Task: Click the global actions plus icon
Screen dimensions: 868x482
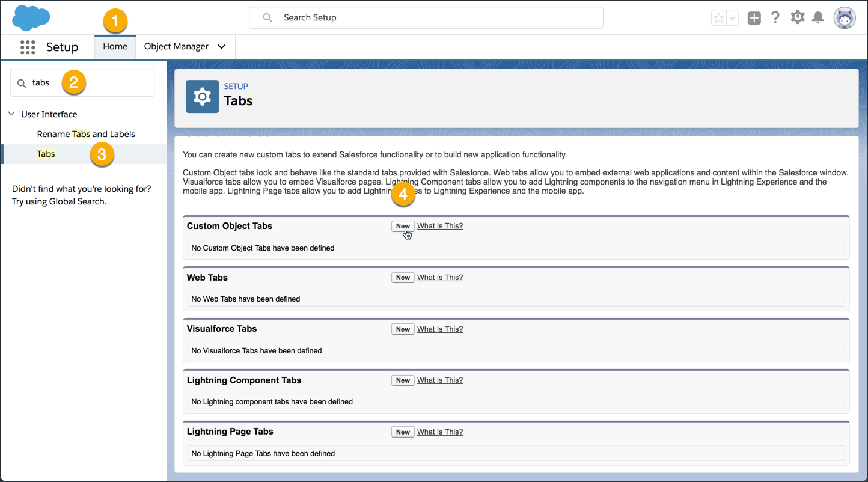Action: 754,18
